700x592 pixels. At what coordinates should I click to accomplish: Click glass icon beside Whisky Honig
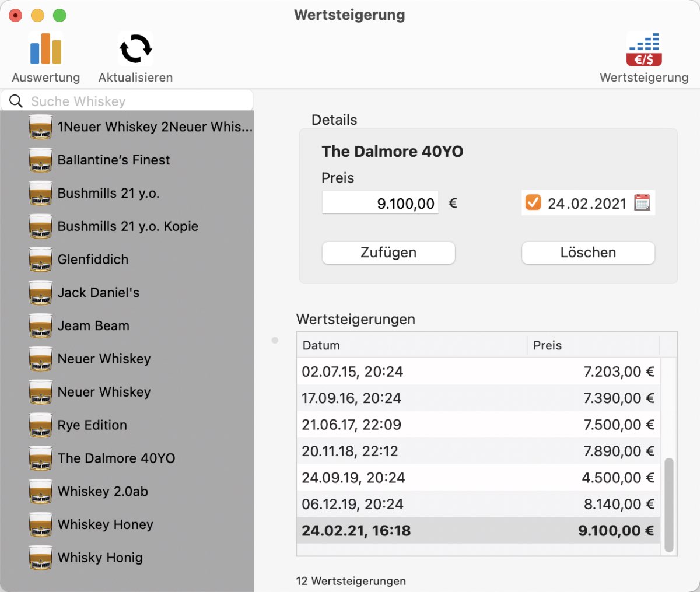[41, 558]
